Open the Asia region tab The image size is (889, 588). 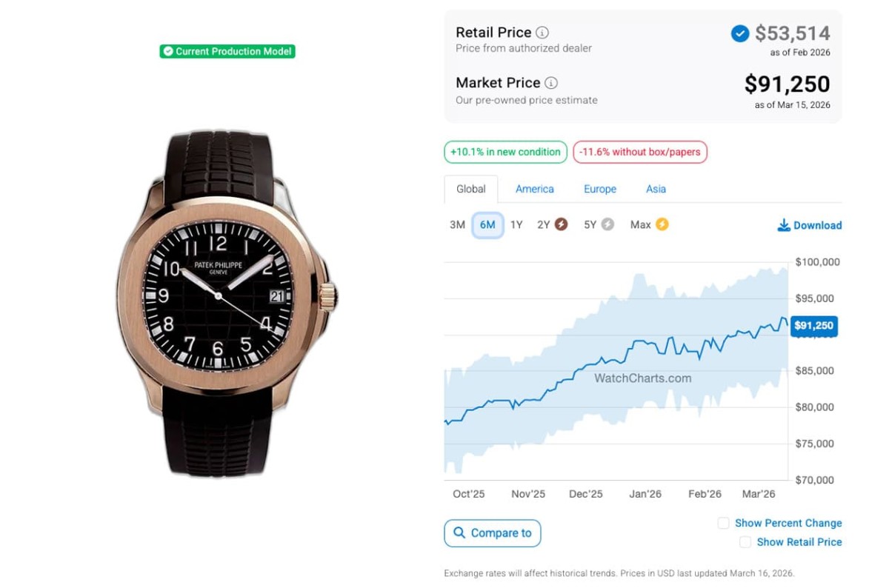click(x=656, y=189)
